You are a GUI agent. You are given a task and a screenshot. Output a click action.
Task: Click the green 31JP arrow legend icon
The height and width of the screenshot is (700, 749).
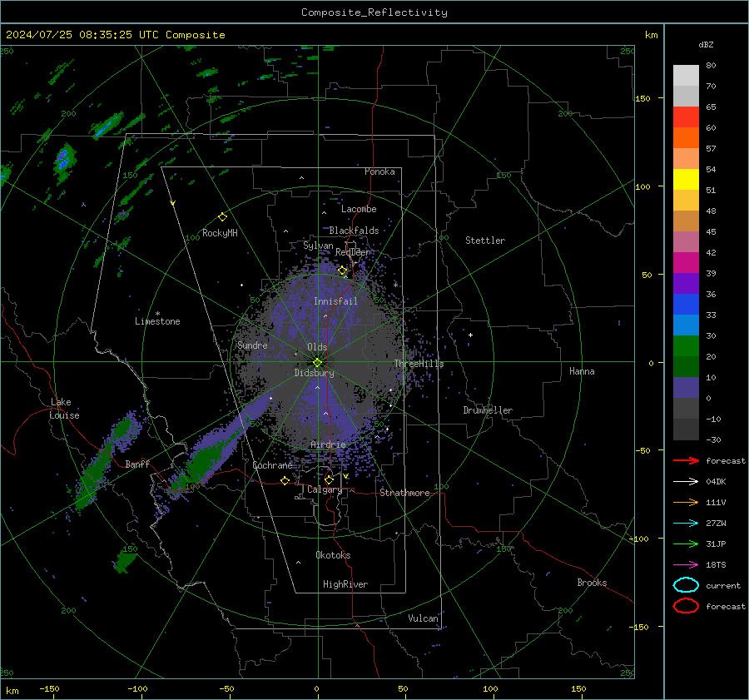[x=686, y=544]
